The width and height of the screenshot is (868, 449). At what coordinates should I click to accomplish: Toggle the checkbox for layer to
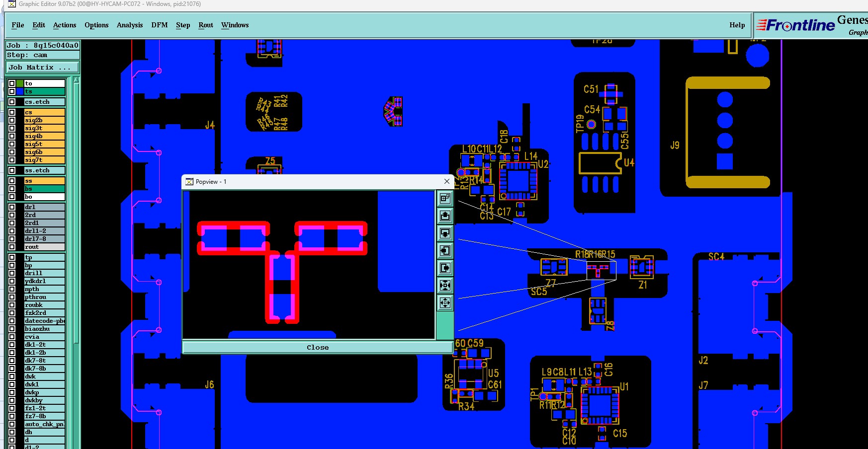click(12, 83)
